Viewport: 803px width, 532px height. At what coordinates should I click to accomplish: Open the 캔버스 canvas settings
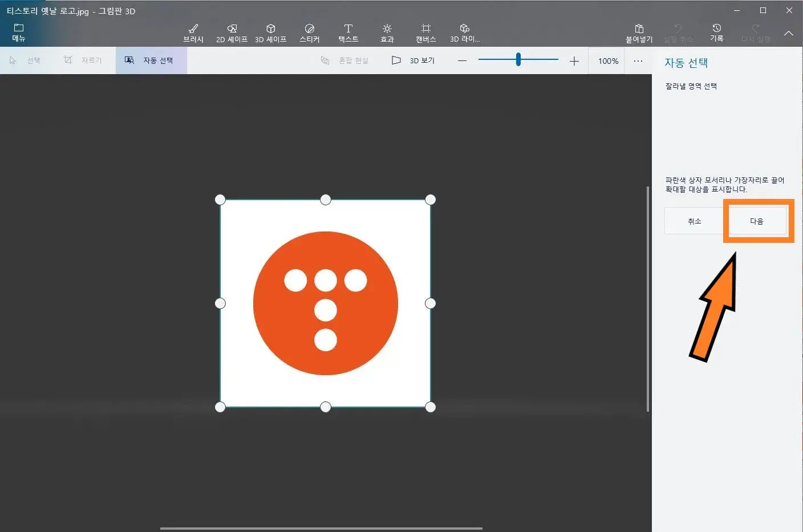click(x=426, y=33)
